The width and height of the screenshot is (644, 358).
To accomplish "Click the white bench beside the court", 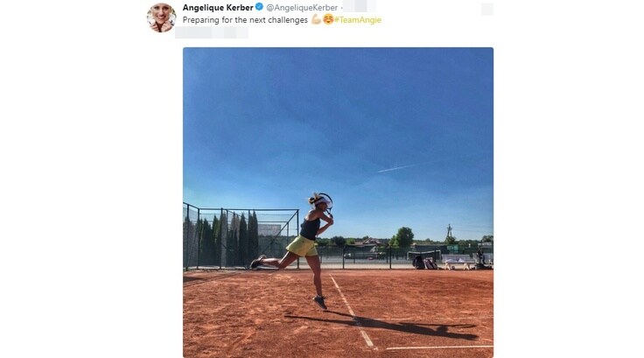I will click(x=458, y=263).
